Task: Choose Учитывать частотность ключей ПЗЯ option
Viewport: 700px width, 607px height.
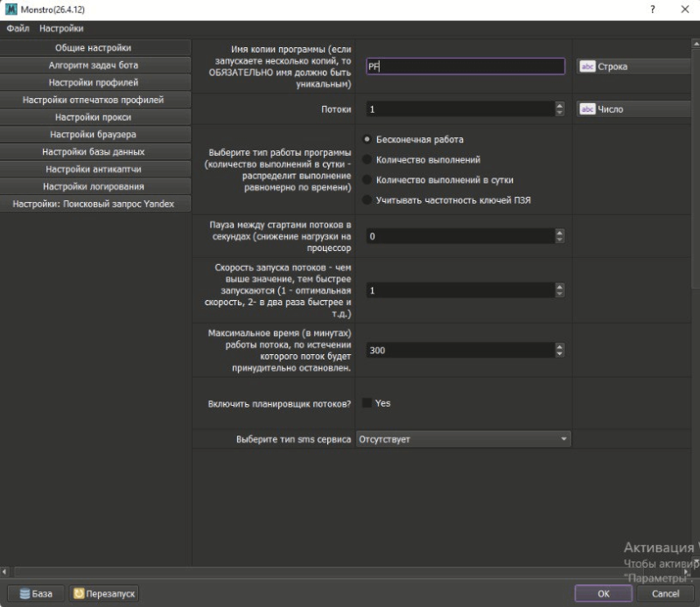Action: pos(367,200)
